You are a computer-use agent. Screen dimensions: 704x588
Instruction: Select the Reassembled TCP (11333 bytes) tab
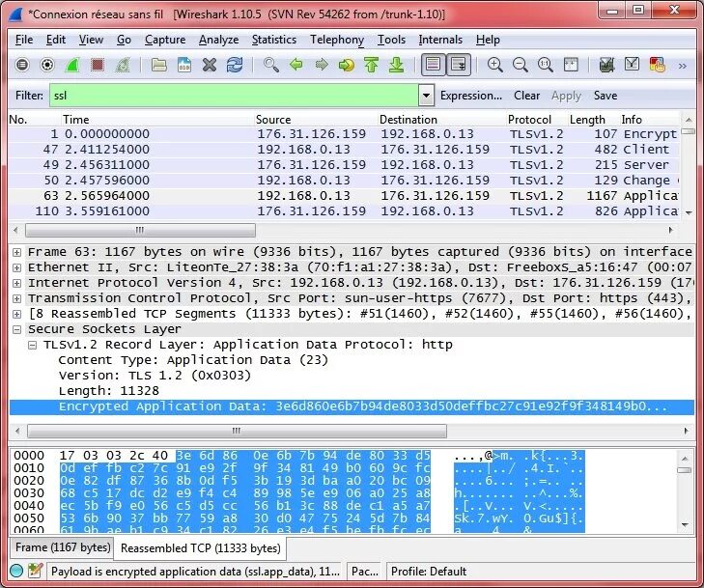click(x=200, y=548)
